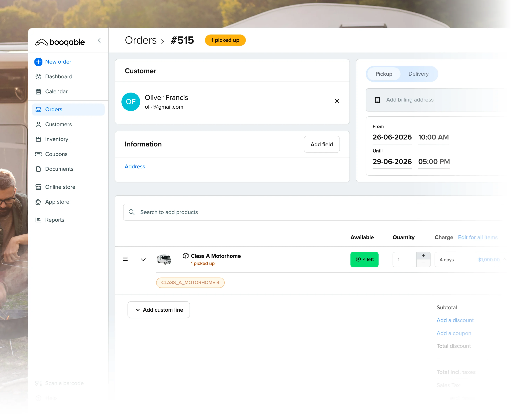Click the Calendar icon in the sidebar
Image resolution: width=511 pixels, height=420 pixels.
38,92
